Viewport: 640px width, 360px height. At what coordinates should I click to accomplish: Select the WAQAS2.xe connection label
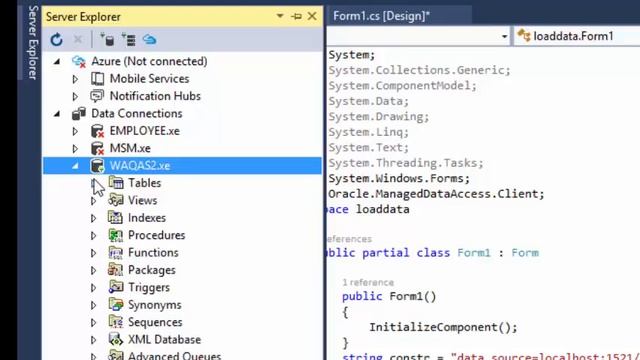click(140, 166)
